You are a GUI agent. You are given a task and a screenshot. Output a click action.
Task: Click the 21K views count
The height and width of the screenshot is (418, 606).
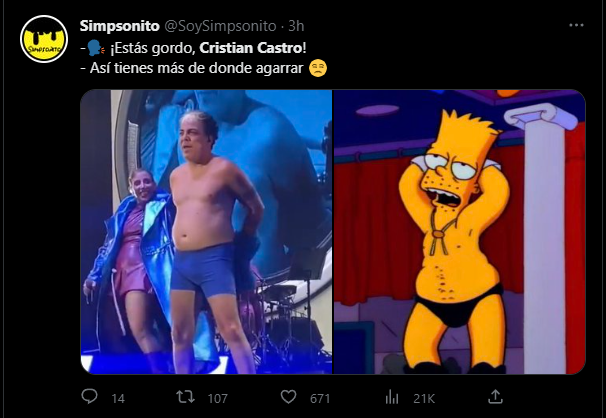pyautogui.click(x=424, y=398)
